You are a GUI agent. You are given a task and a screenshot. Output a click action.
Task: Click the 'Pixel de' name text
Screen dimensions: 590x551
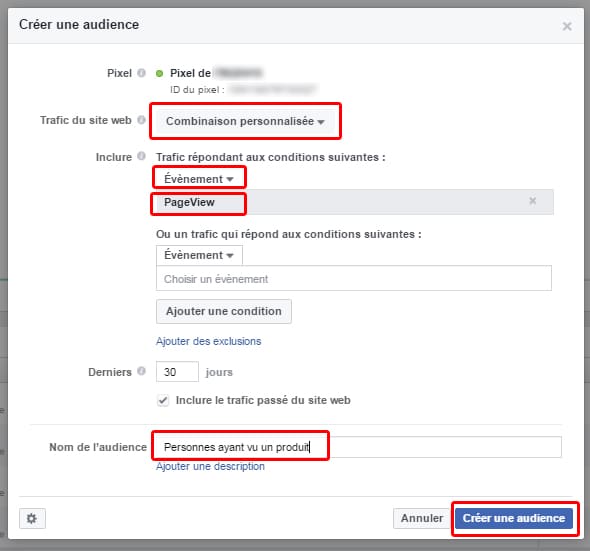(x=190, y=73)
